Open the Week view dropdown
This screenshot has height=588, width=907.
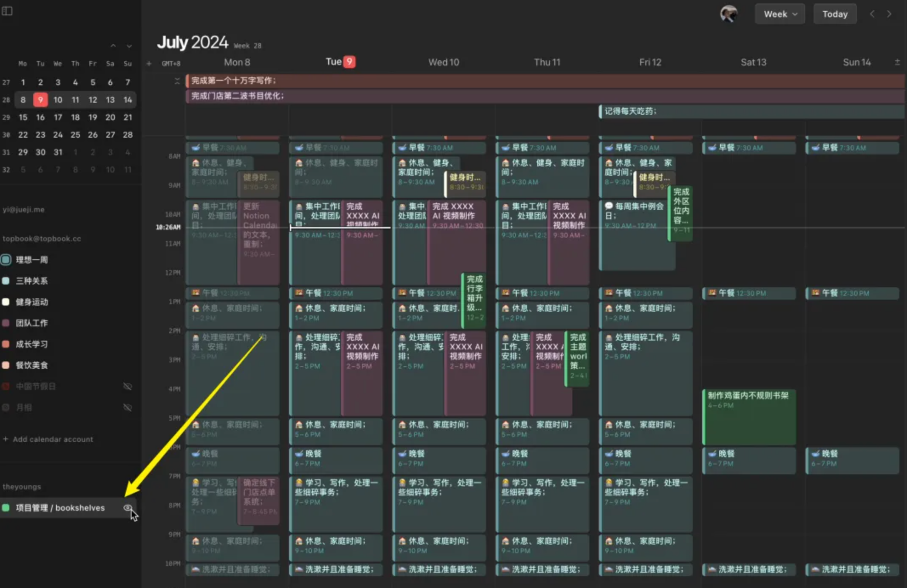(x=779, y=14)
